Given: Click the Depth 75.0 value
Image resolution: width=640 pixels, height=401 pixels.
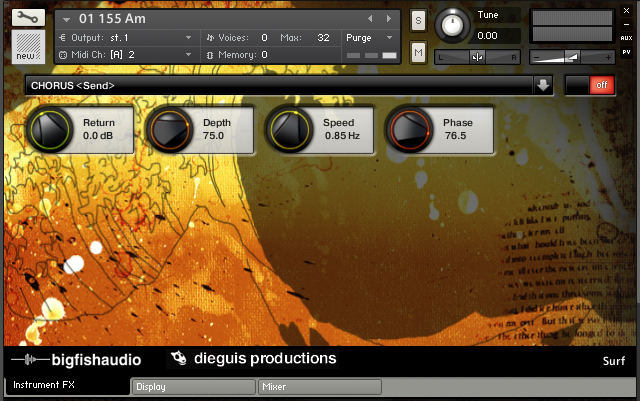Looking at the screenshot, I should pyautogui.click(x=213, y=136).
